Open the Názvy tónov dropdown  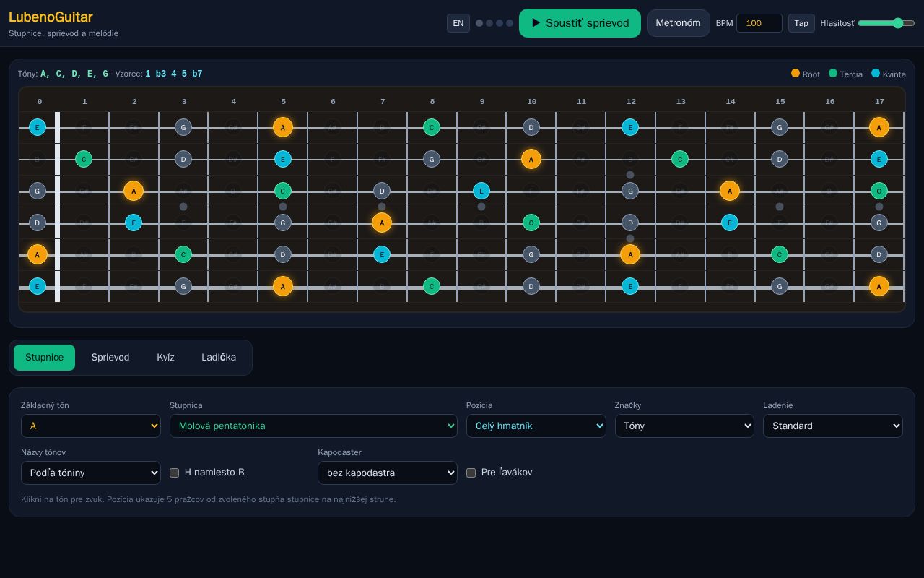(x=91, y=473)
